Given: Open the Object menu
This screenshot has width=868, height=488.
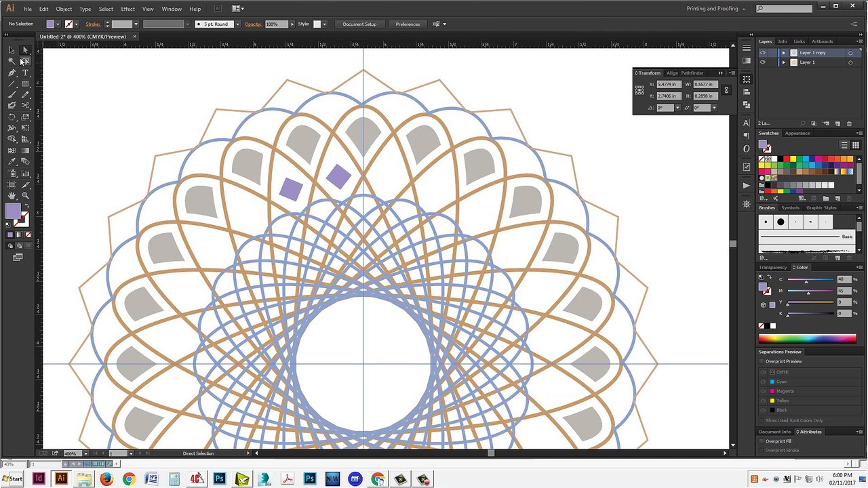Looking at the screenshot, I should (x=64, y=9).
